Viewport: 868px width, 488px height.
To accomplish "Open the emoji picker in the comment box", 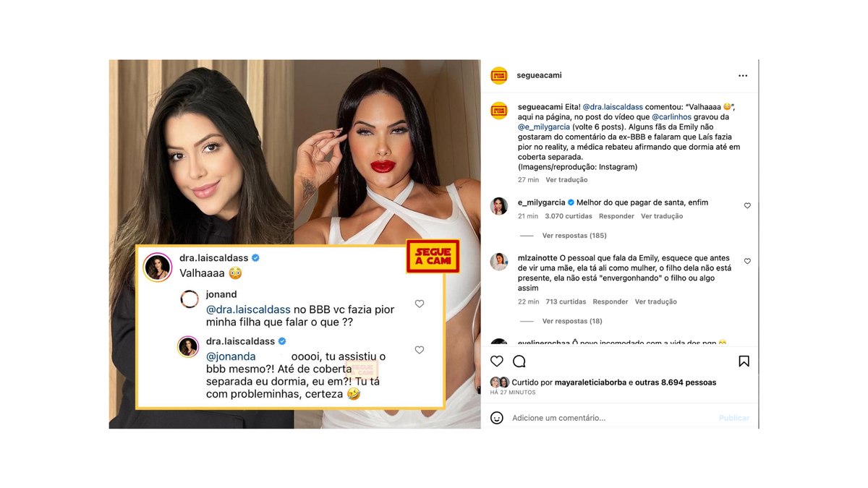I will pos(497,418).
